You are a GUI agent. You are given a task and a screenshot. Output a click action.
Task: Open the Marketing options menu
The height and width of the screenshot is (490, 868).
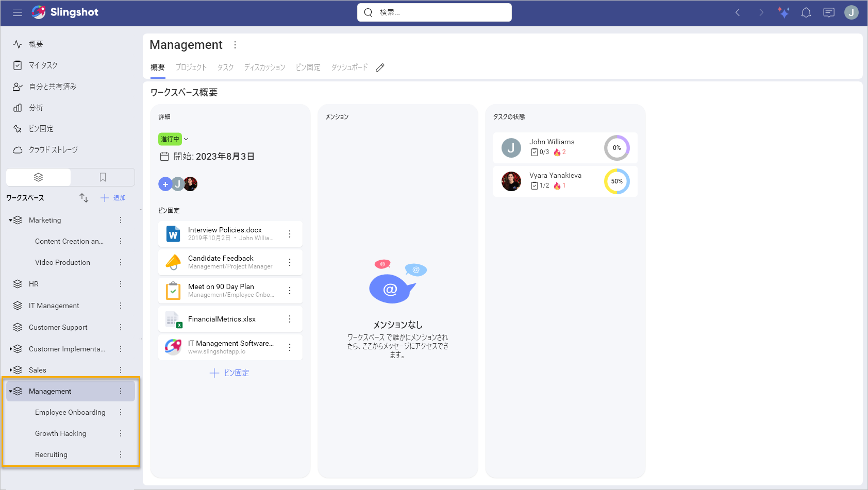[x=121, y=220]
